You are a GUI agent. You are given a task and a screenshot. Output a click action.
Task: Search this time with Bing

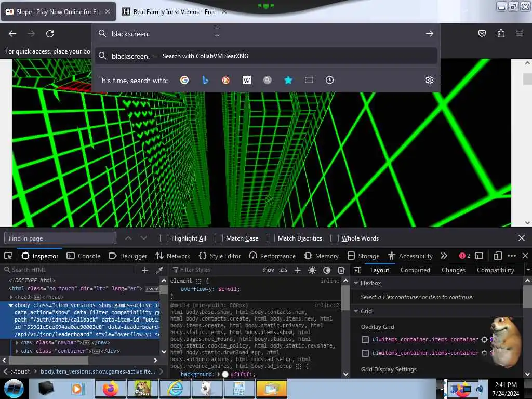205,80
